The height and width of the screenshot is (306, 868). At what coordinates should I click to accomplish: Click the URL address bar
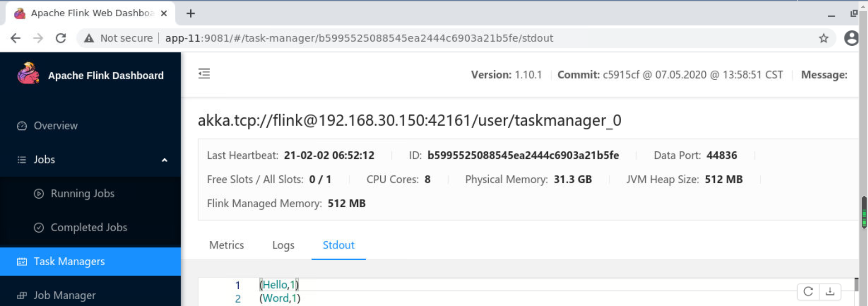[x=457, y=38]
